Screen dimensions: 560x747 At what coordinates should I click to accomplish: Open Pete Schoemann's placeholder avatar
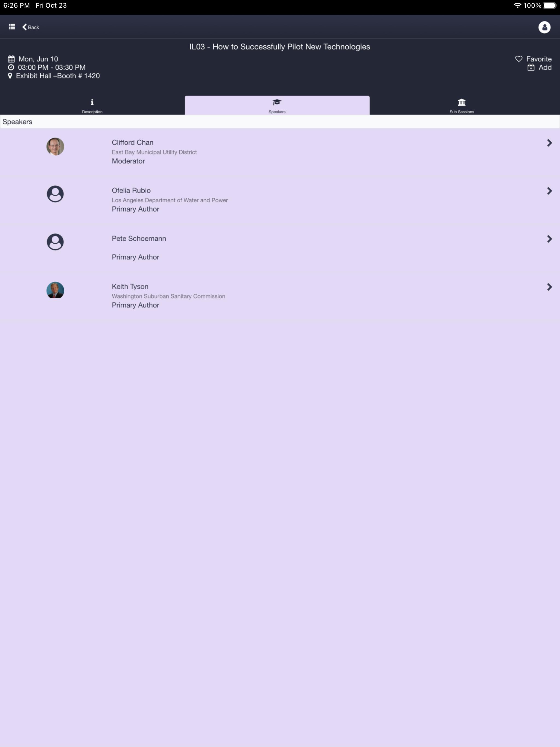(55, 242)
